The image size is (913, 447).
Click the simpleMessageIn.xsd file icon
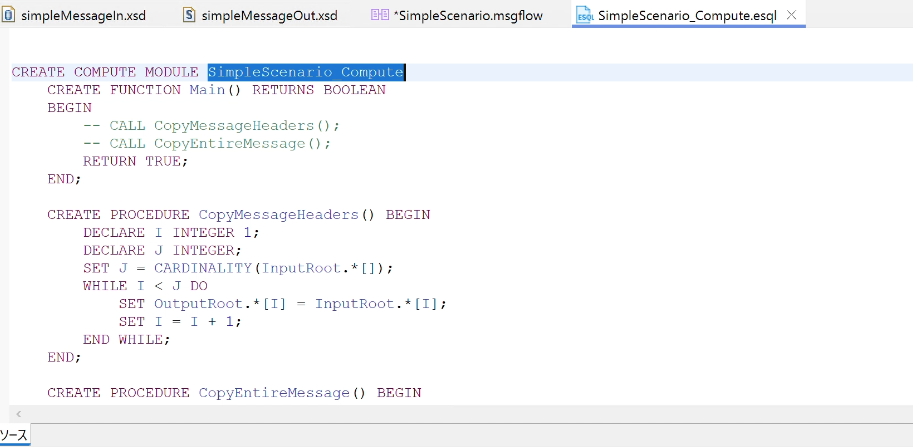pyautogui.click(x=8, y=15)
